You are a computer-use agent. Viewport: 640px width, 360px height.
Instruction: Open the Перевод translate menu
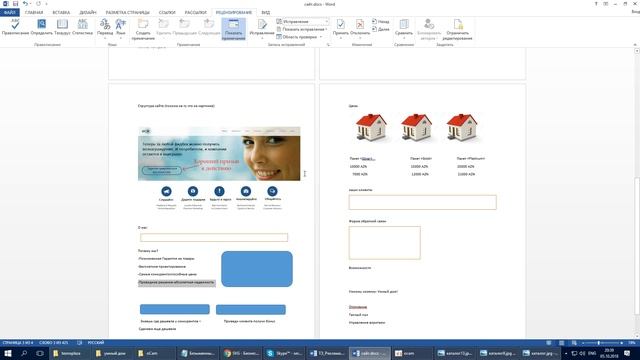tap(105, 28)
